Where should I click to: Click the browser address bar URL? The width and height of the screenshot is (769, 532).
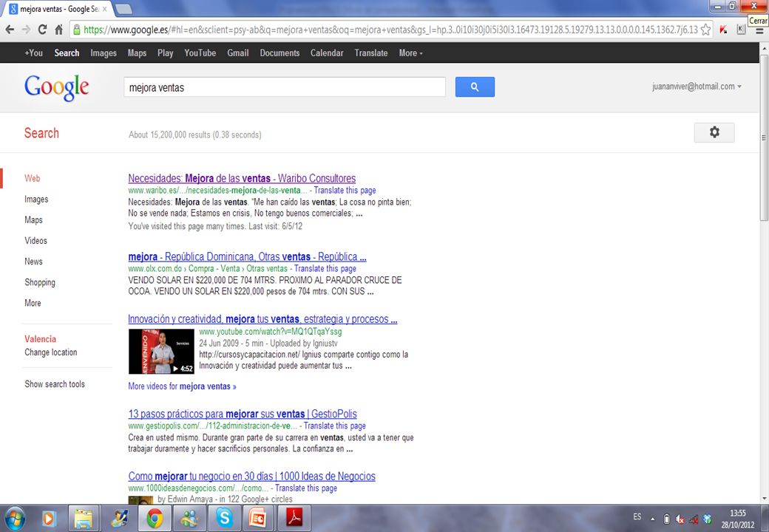(390, 30)
